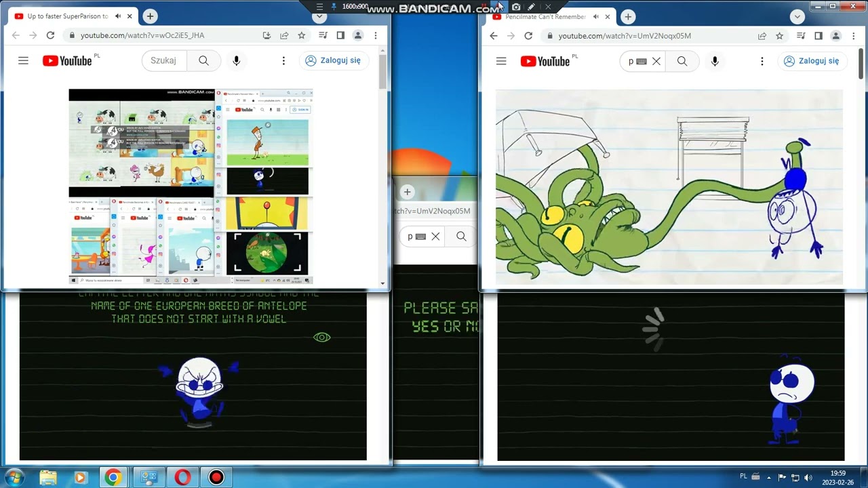The image size is (868, 488).
Task: Click search magnifier button in right YouTube
Action: [x=682, y=61]
